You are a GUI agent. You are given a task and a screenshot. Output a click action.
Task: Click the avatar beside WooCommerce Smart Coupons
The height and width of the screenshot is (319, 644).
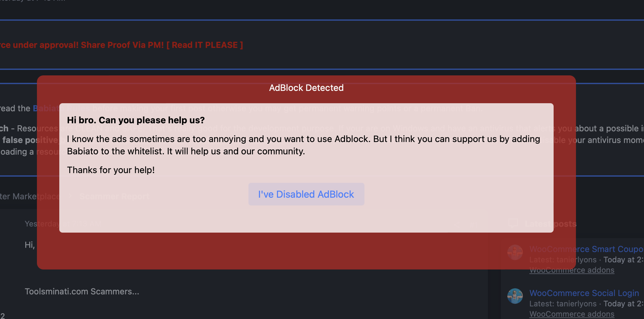pyautogui.click(x=515, y=252)
